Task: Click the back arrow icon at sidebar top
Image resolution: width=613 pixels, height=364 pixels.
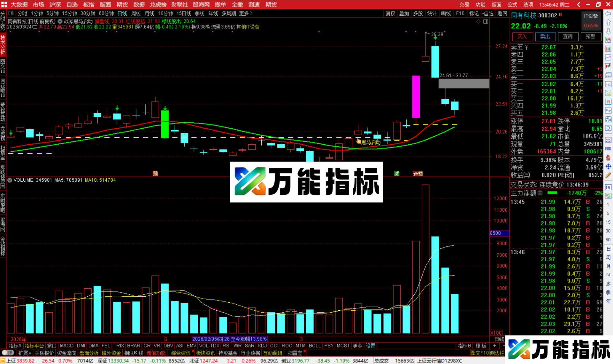Action: coord(608,13)
